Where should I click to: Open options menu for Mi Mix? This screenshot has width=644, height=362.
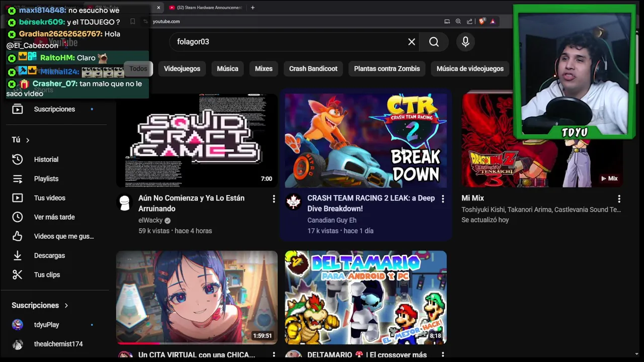(619, 199)
